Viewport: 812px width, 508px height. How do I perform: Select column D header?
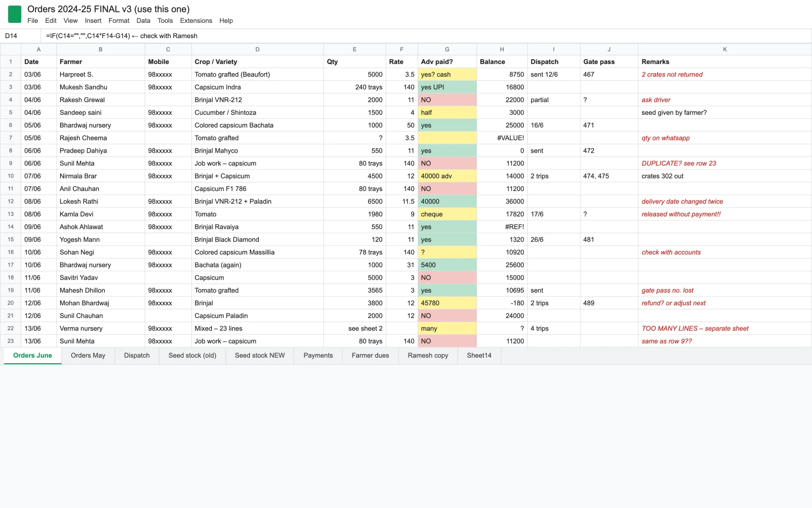pyautogui.click(x=257, y=50)
